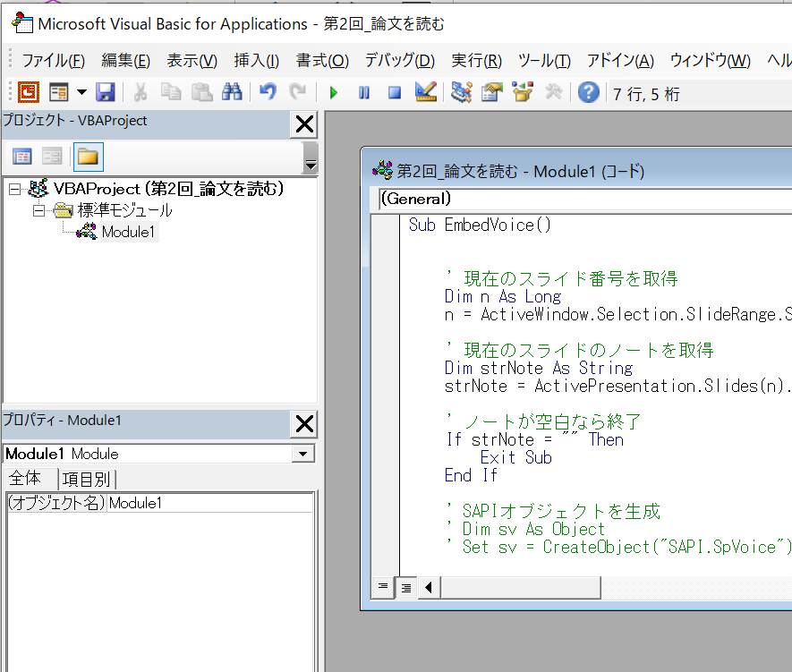Viewport: 792px width, 672px height.
Task: Open the Object Browser from the toolbar
Action: tap(522, 92)
